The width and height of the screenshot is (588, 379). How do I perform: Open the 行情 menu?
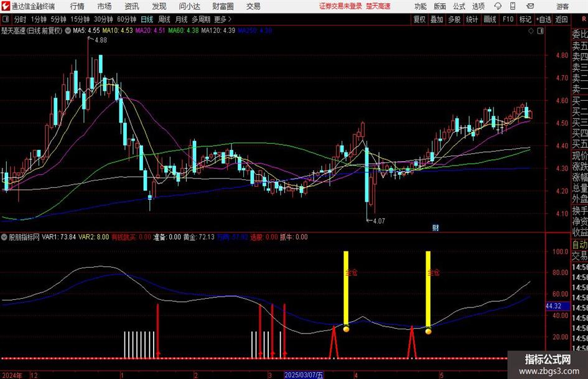pos(77,6)
